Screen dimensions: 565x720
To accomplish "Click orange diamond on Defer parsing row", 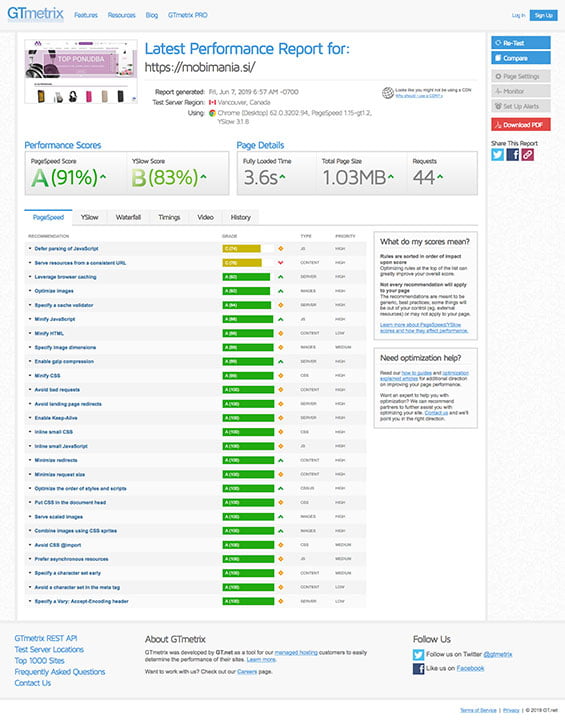I will click(x=281, y=248).
